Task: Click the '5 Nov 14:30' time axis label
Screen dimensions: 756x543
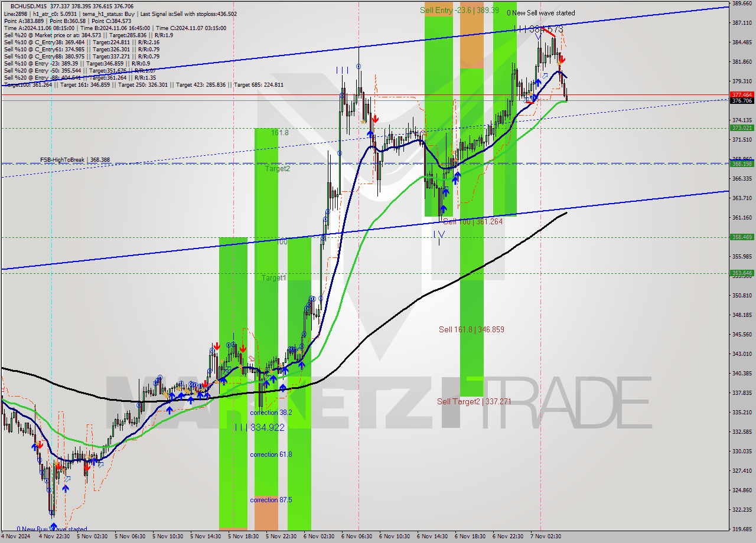Action: [206, 537]
